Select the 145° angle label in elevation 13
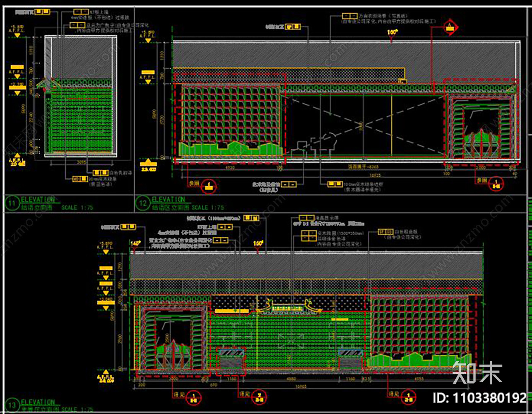This screenshot has width=532, height=414. tap(135, 243)
